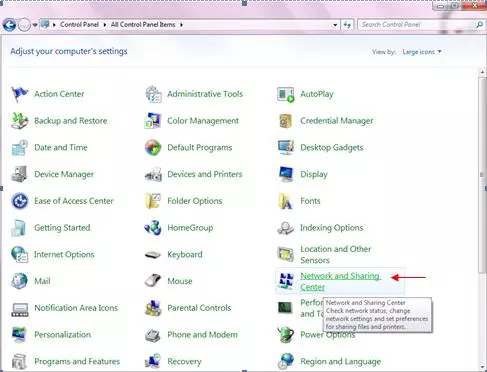Click the Ease of Access Center link
This screenshot has width=487, height=372.
(74, 201)
